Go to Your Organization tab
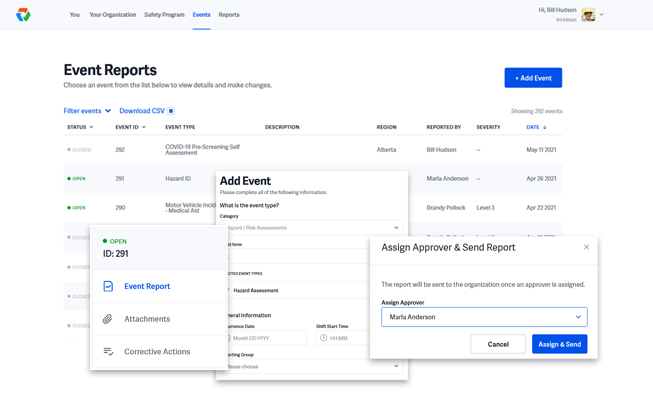This screenshot has height=408, width=653. [x=112, y=15]
